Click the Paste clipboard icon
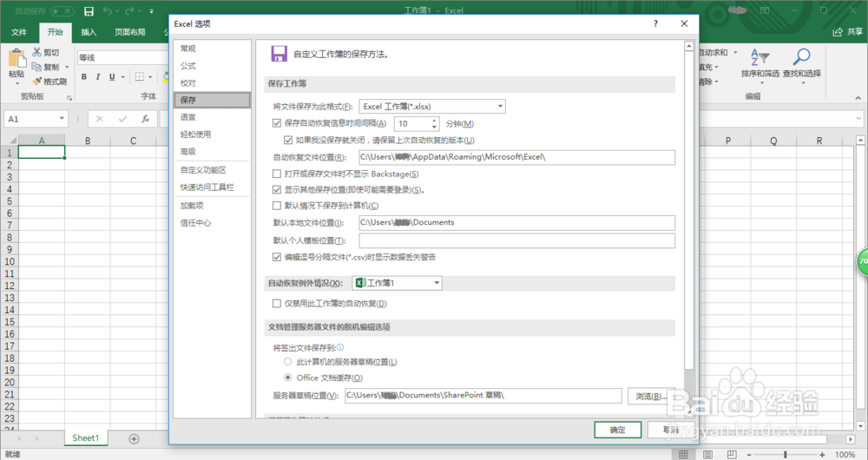Viewport: 868px width, 460px height. [x=16, y=58]
